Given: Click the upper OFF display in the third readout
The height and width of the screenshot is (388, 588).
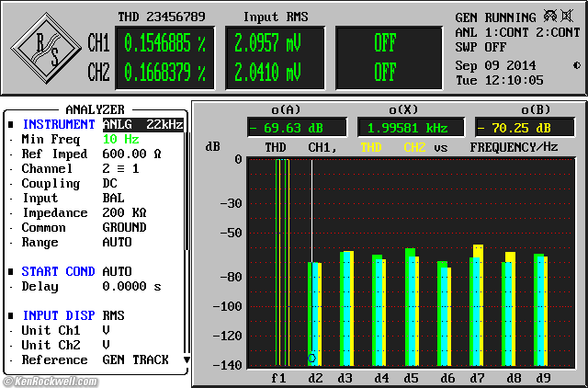Looking at the screenshot, I should [x=385, y=43].
